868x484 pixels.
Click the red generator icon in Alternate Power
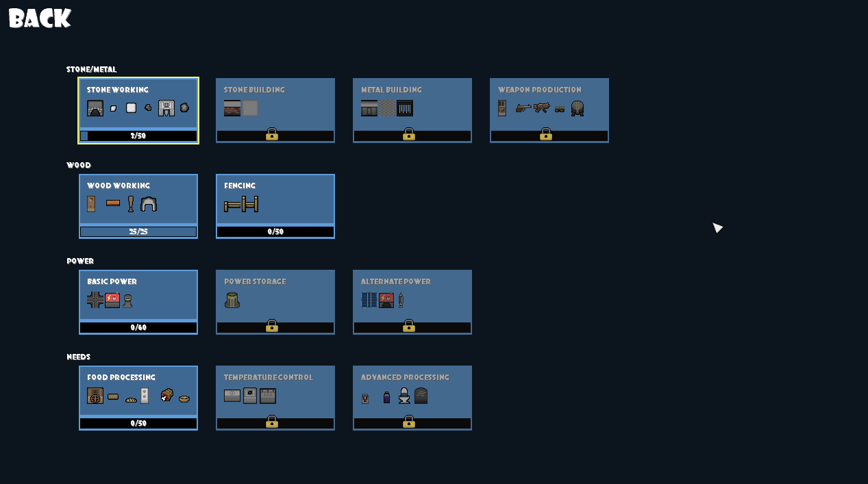click(386, 300)
